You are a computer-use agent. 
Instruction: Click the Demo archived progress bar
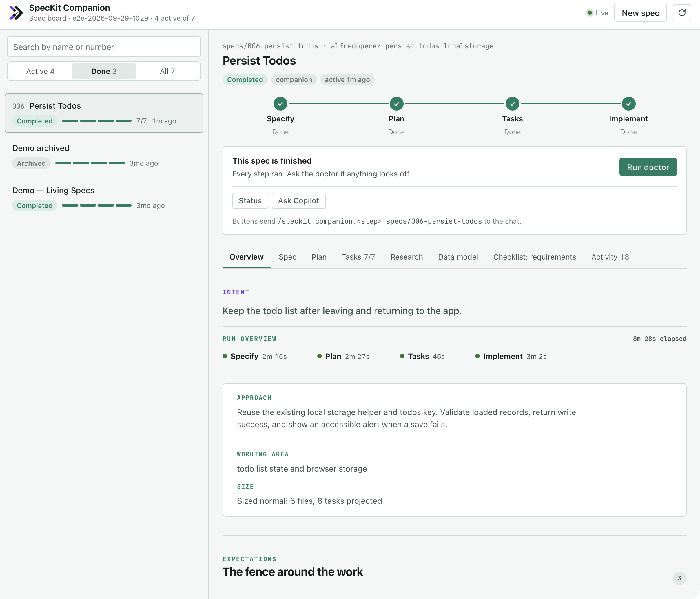(90, 163)
